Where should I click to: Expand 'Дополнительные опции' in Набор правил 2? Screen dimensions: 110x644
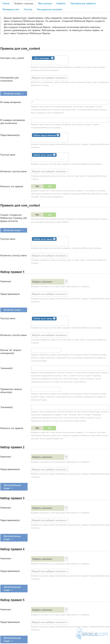point(14,487)
